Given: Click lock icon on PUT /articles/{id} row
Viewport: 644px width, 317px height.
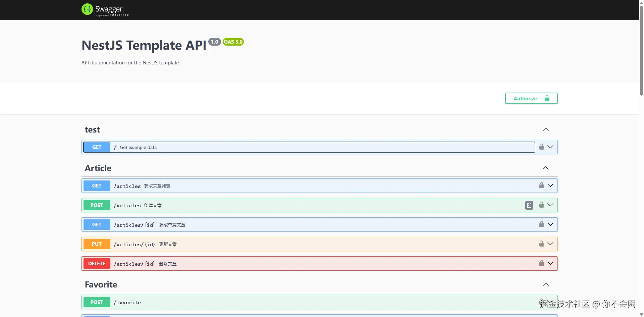Looking at the screenshot, I should (542, 244).
